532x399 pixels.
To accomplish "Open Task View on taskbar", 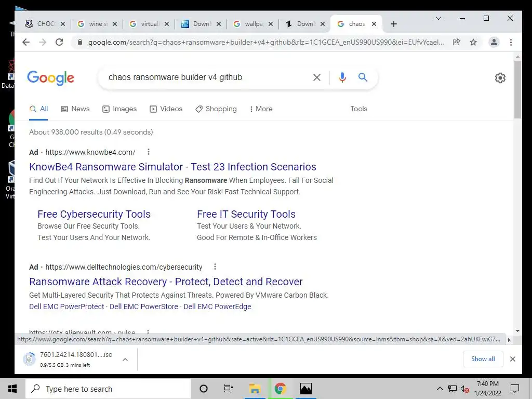I will [x=229, y=389].
